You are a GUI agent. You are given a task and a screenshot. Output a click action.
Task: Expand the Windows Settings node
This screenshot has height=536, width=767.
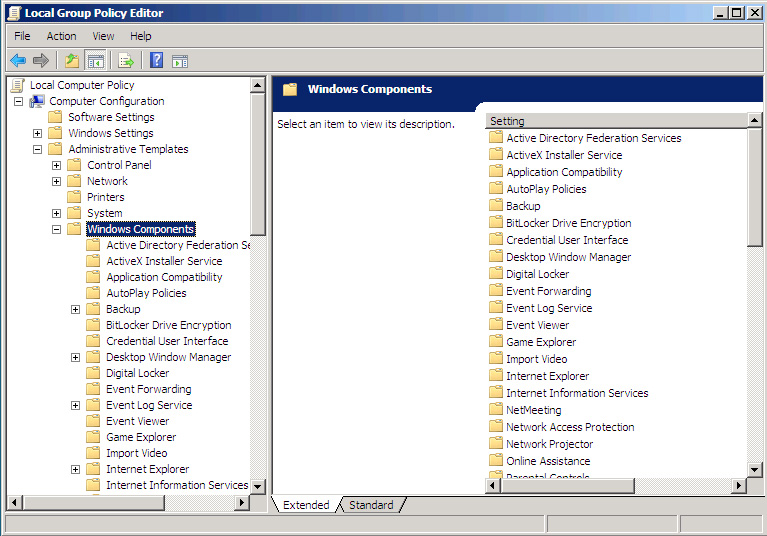(x=38, y=133)
